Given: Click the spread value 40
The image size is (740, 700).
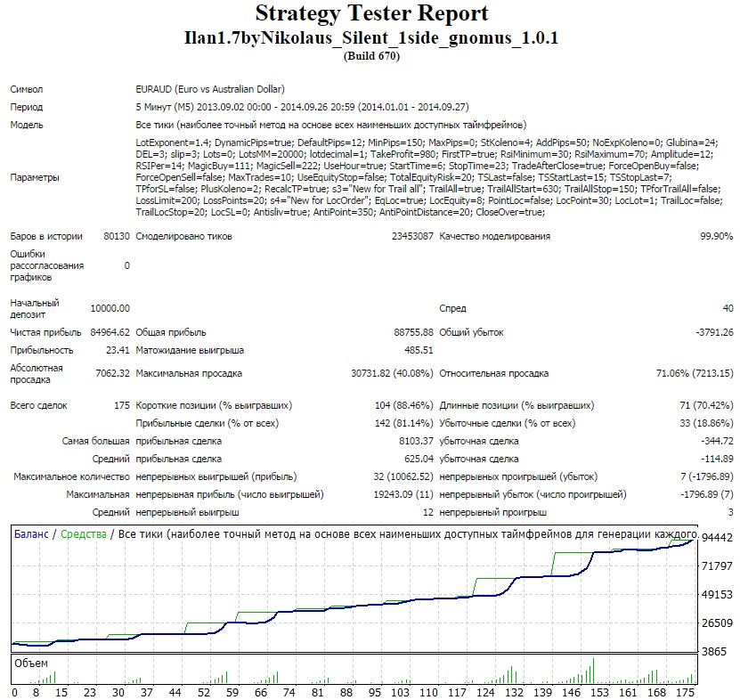Looking at the screenshot, I should (728, 308).
